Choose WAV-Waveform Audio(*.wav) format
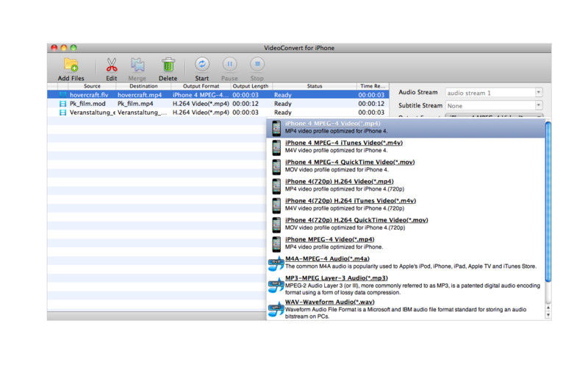588x368 pixels. (x=329, y=302)
